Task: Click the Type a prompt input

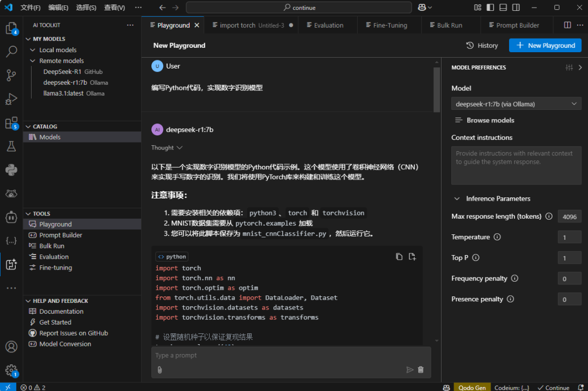Action: (x=291, y=355)
